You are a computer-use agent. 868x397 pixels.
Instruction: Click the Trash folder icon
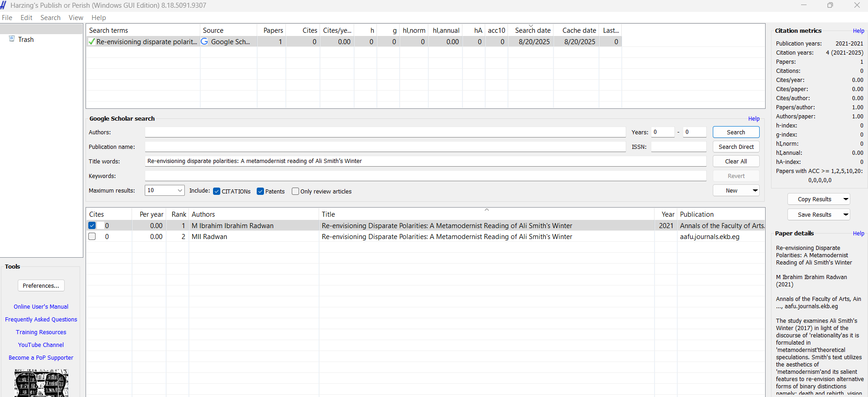[12, 39]
